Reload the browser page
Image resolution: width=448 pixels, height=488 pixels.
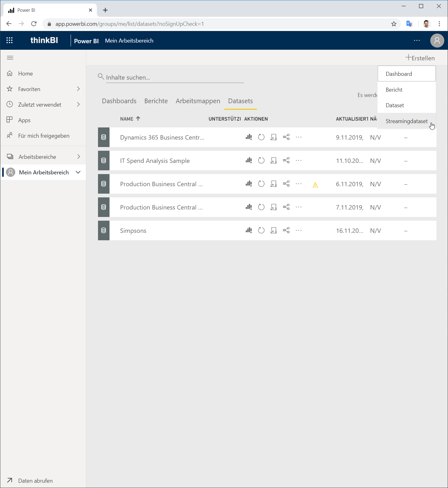tap(34, 24)
